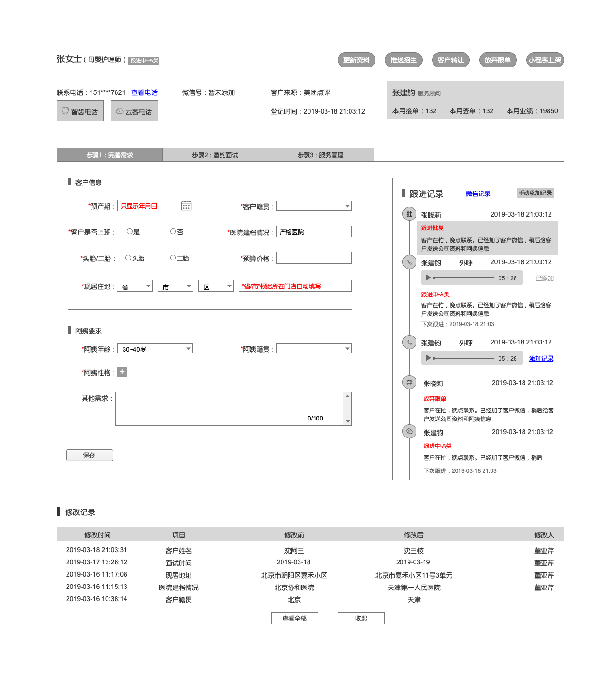The image size is (616, 697).
Task: Click the 北京市朝阳区嘉禾小区 cell
Action: pyautogui.click(x=294, y=575)
